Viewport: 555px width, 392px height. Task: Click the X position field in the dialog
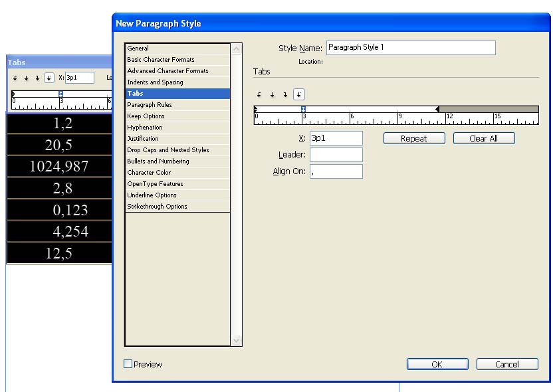pyautogui.click(x=336, y=138)
